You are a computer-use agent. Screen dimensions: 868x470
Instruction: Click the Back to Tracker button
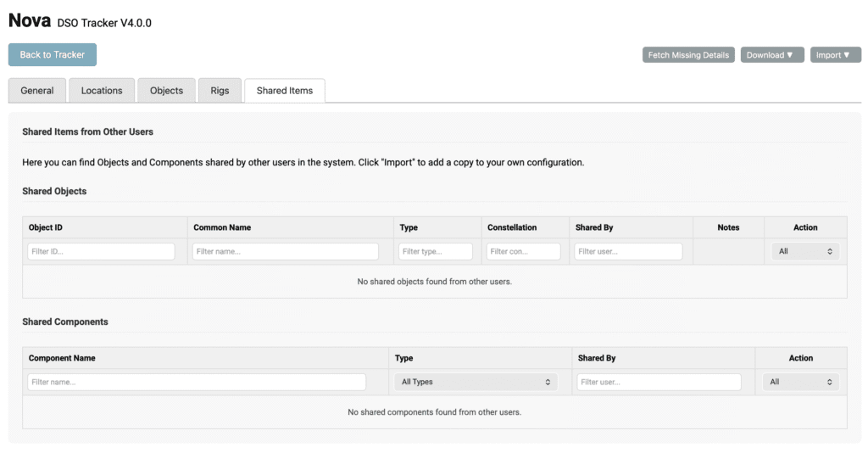click(52, 55)
